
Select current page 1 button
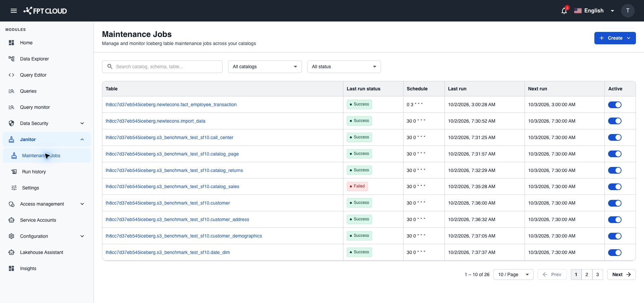576,274
